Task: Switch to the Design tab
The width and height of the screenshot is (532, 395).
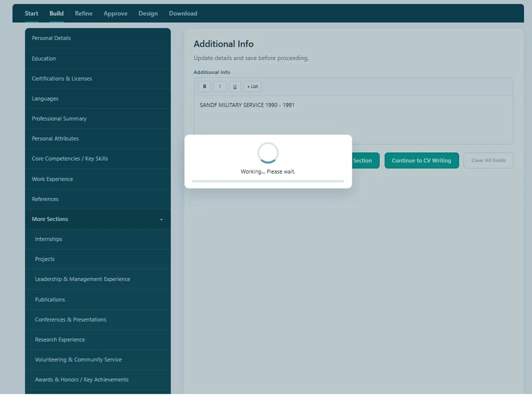Action: pyautogui.click(x=148, y=13)
